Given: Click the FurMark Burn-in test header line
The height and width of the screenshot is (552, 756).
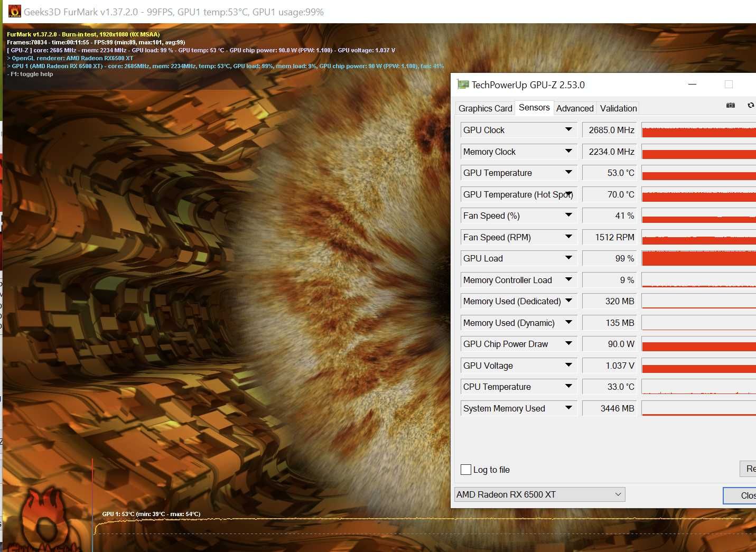Looking at the screenshot, I should click(x=83, y=34).
